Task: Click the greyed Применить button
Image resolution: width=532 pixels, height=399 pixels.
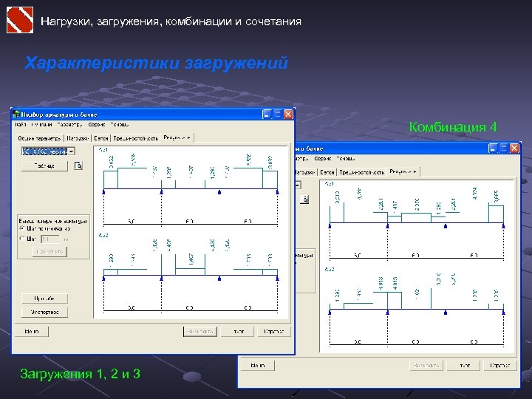Action: click(50, 251)
